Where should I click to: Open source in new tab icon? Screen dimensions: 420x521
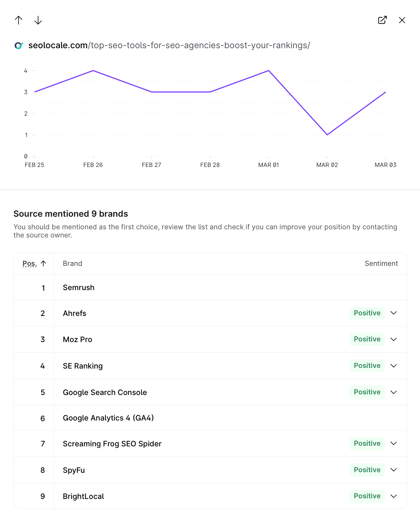382,20
